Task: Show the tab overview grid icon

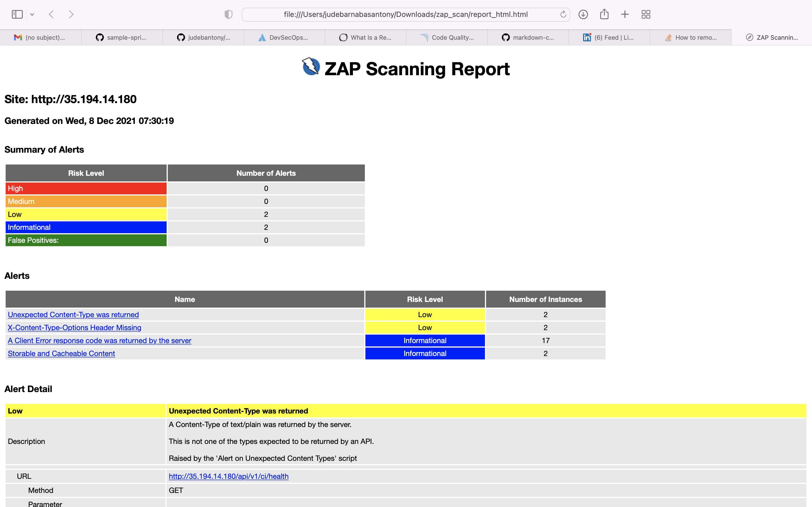Action: pyautogui.click(x=646, y=14)
